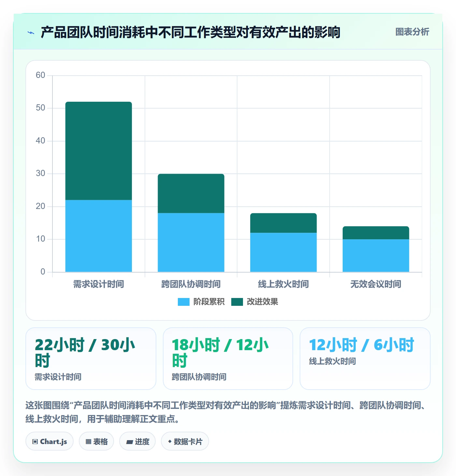Viewport: 456px width, 476px height.
Task: Click the lightning bolt icon beside the title
Action: (x=31, y=33)
